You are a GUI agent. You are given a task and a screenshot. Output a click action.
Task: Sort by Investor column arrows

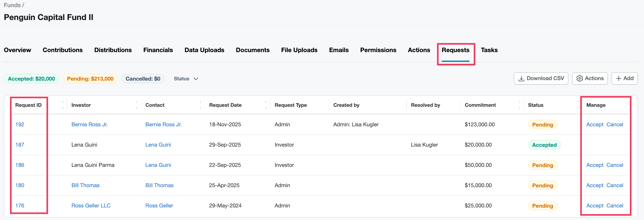tap(137, 105)
